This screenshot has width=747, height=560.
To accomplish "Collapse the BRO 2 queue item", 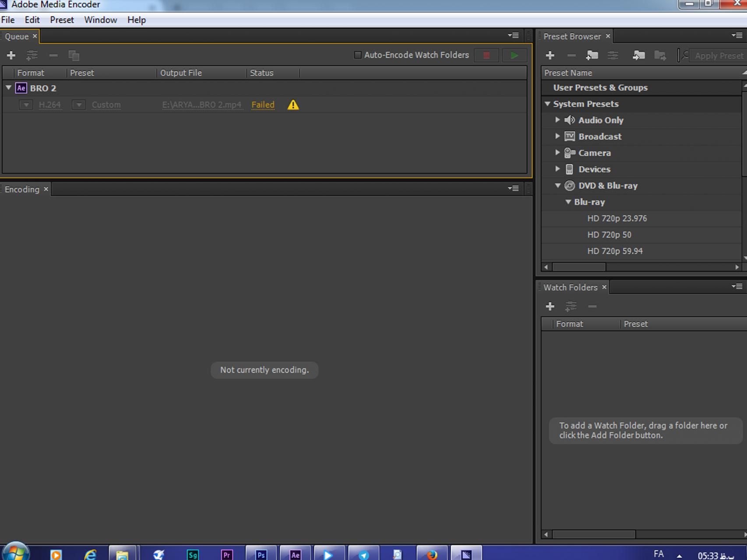I will point(8,88).
